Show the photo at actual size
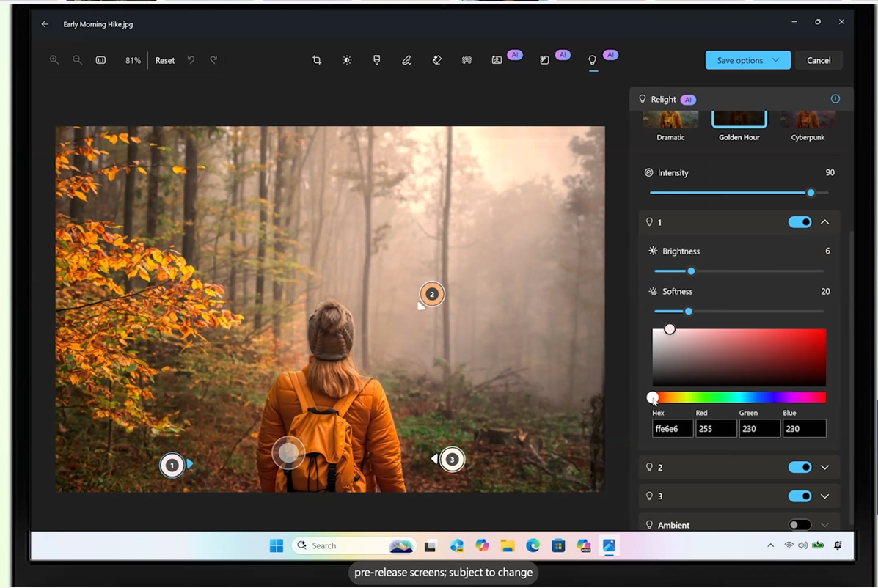Viewport: 878px width, 588px height. pos(100,60)
